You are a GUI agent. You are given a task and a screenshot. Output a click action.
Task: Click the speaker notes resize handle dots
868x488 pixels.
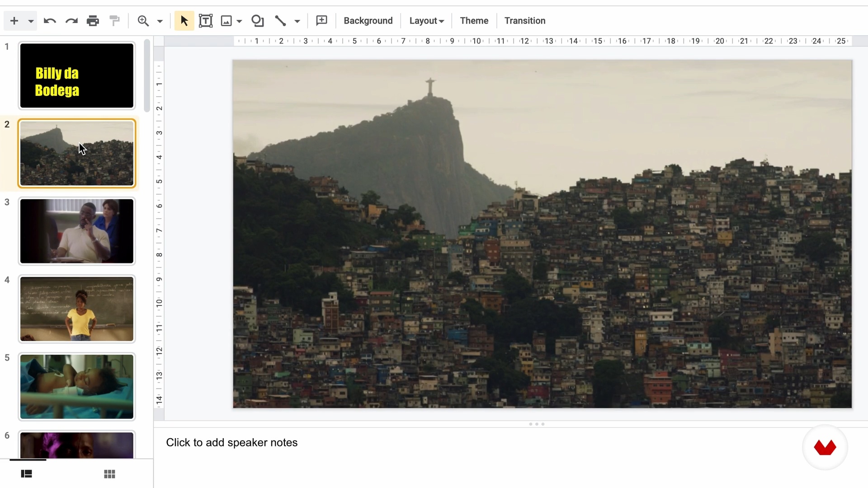click(537, 424)
